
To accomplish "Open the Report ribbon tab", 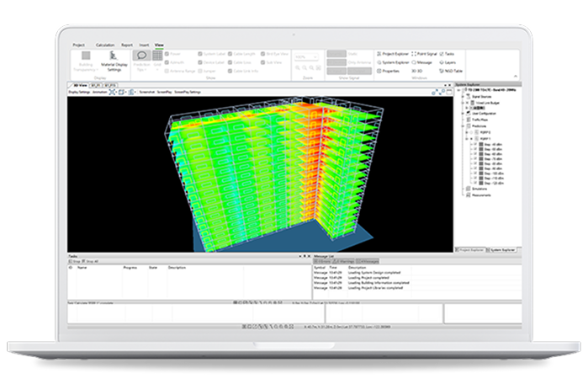I will click(x=127, y=45).
